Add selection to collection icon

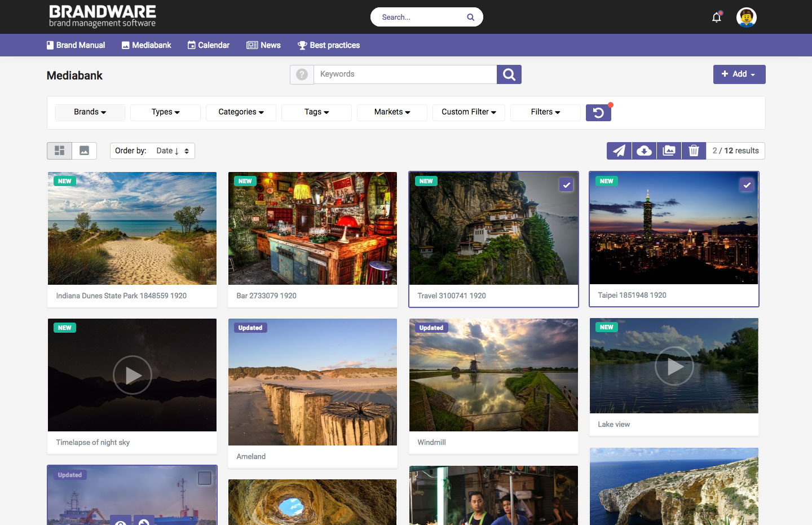pyautogui.click(x=669, y=151)
